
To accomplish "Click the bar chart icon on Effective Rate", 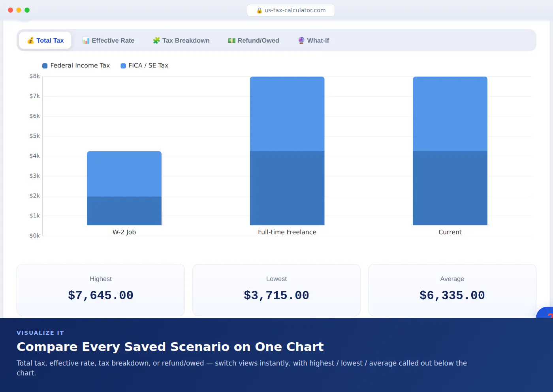I will pos(86,40).
